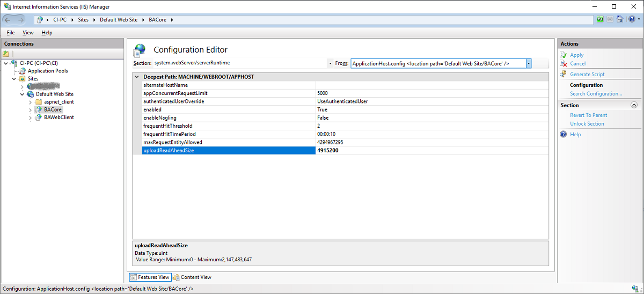644x294 pixels.
Task: Click the Cancel action icon
Action: click(563, 63)
